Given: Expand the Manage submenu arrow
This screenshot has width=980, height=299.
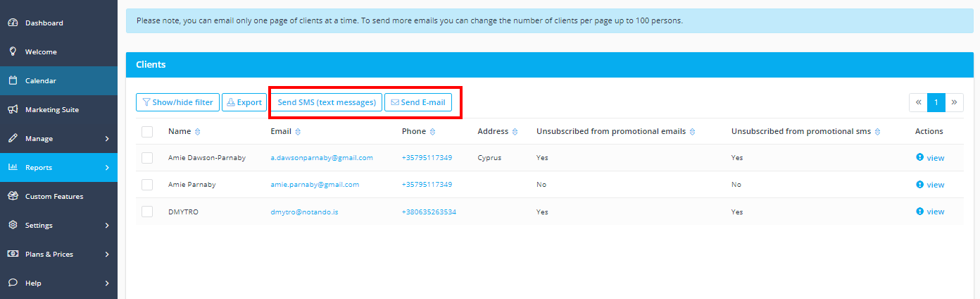Looking at the screenshot, I should [107, 139].
